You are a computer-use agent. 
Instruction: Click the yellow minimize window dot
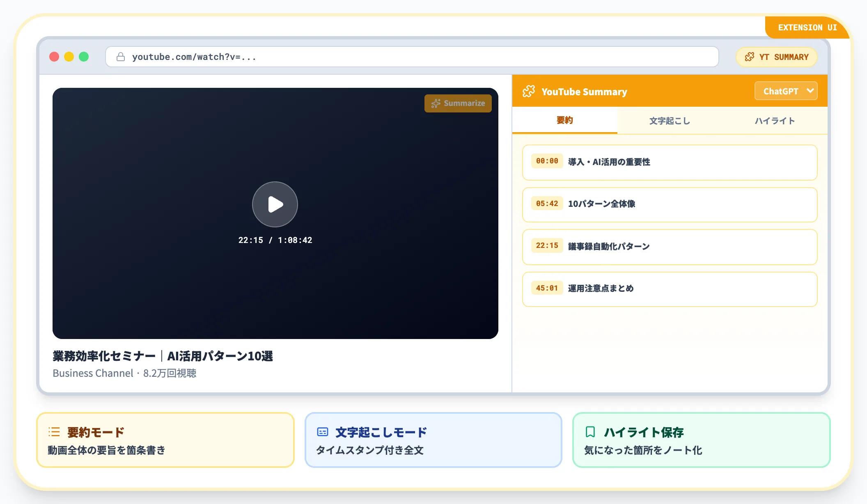point(69,57)
